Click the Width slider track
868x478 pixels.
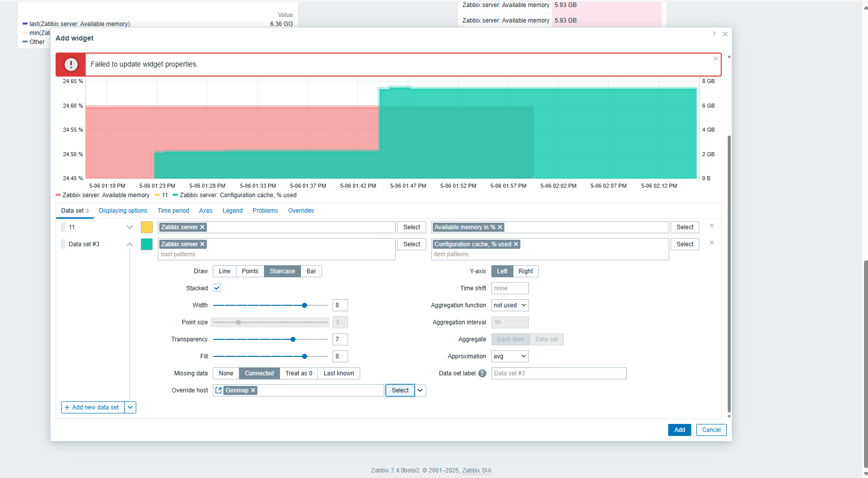click(270, 305)
